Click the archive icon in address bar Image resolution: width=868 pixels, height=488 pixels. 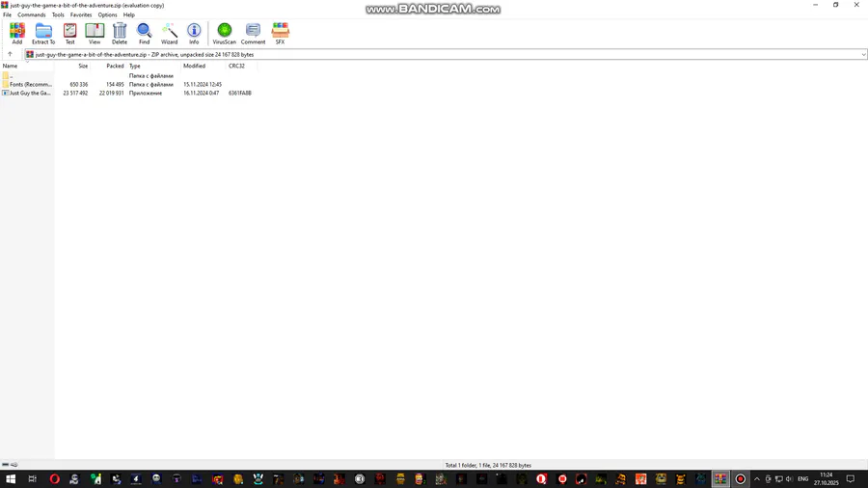tap(30, 54)
